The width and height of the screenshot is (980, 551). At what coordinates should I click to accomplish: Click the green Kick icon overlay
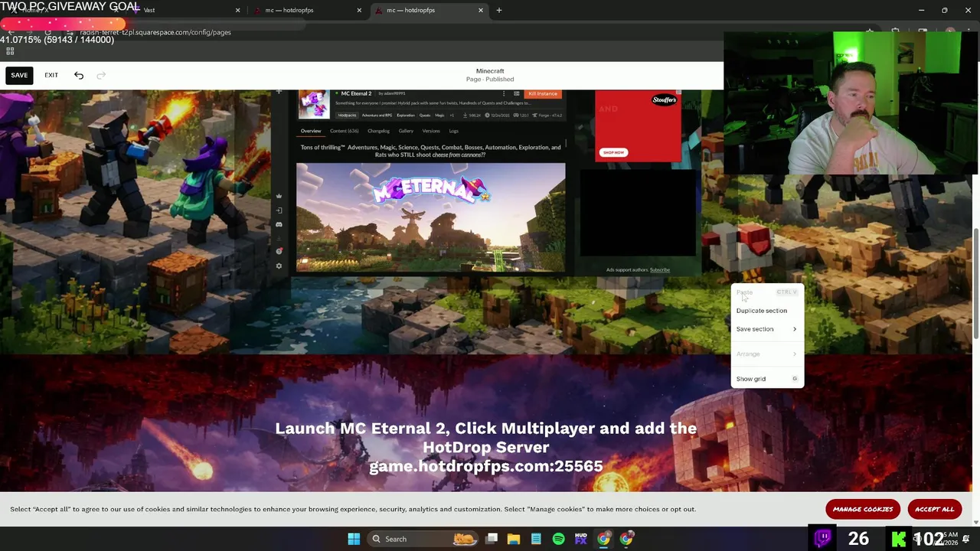click(x=899, y=539)
